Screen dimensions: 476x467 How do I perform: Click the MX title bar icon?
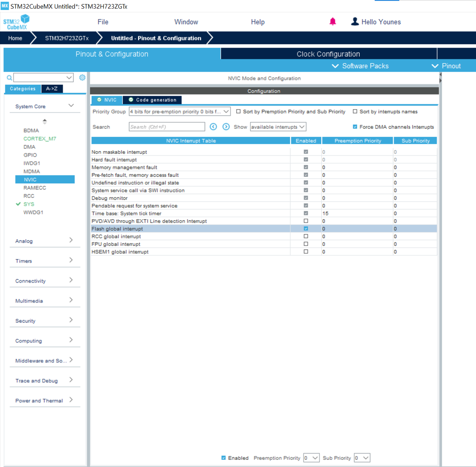[5, 5]
